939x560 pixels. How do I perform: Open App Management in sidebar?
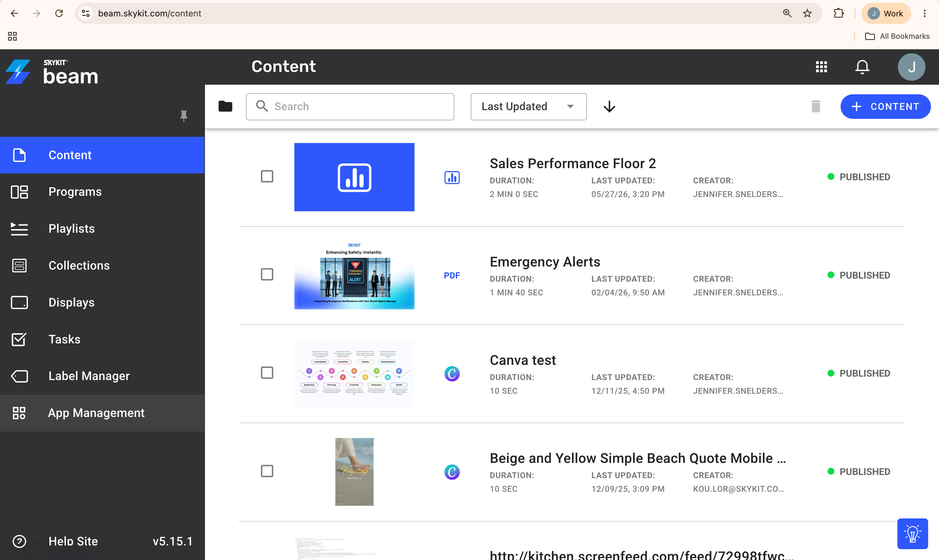click(102, 413)
